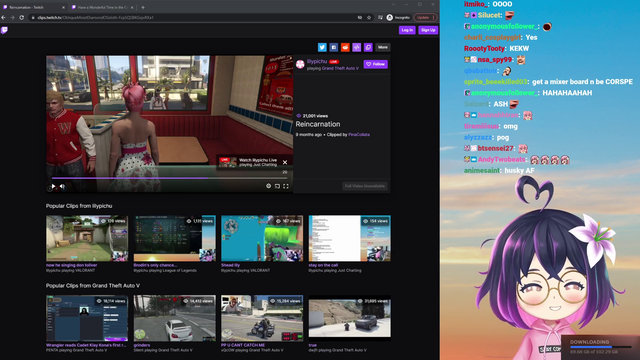The width and height of the screenshot is (640, 360).
Task: Select chat message 'get a mixer board n be CORSPE'
Action: [x=582, y=82]
